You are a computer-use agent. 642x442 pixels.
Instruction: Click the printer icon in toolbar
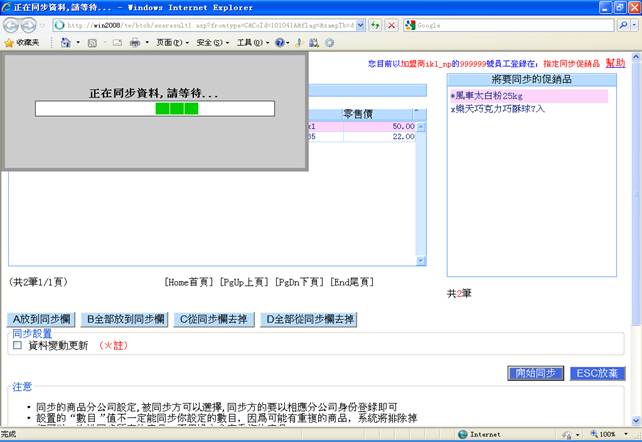[x=133, y=43]
